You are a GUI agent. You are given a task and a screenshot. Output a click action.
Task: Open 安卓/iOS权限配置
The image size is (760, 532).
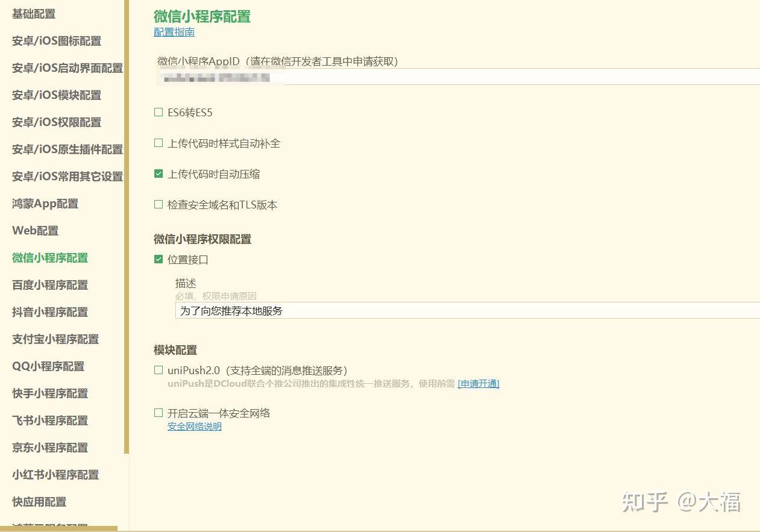click(57, 122)
